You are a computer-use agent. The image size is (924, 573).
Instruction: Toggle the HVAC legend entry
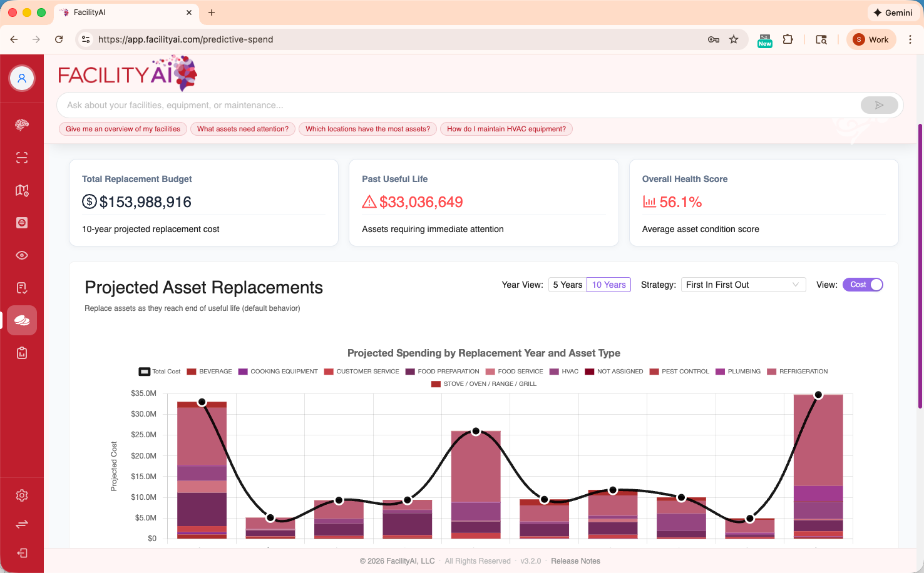(564, 371)
